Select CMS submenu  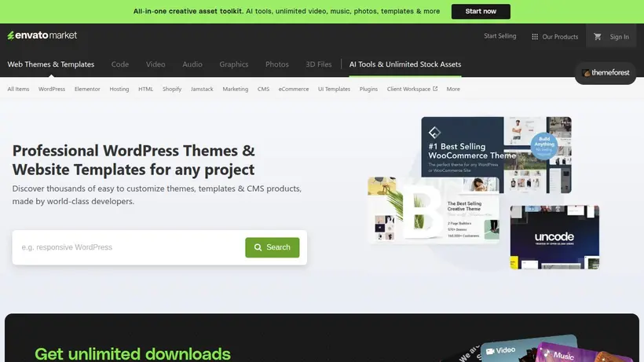[263, 89]
